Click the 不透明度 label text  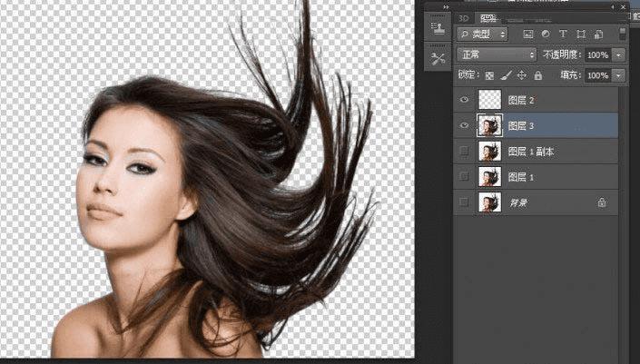click(562, 54)
